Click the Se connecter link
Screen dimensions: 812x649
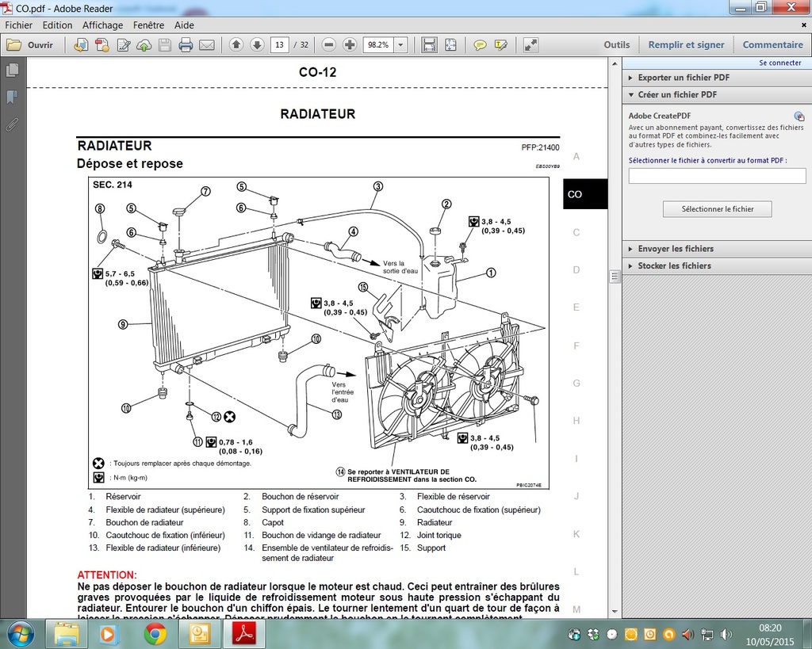click(x=779, y=63)
